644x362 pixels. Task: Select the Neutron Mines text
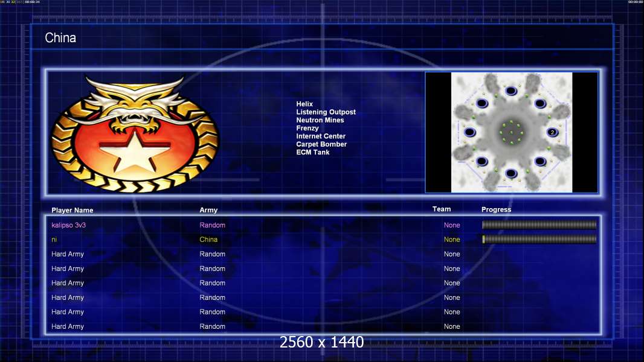click(x=320, y=120)
